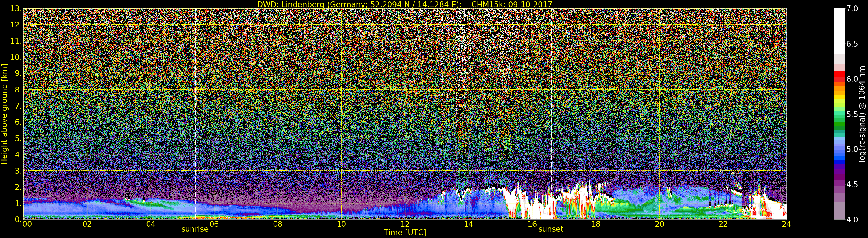
Task: Click the '13.' height axis tick label
Action: (16, 9)
